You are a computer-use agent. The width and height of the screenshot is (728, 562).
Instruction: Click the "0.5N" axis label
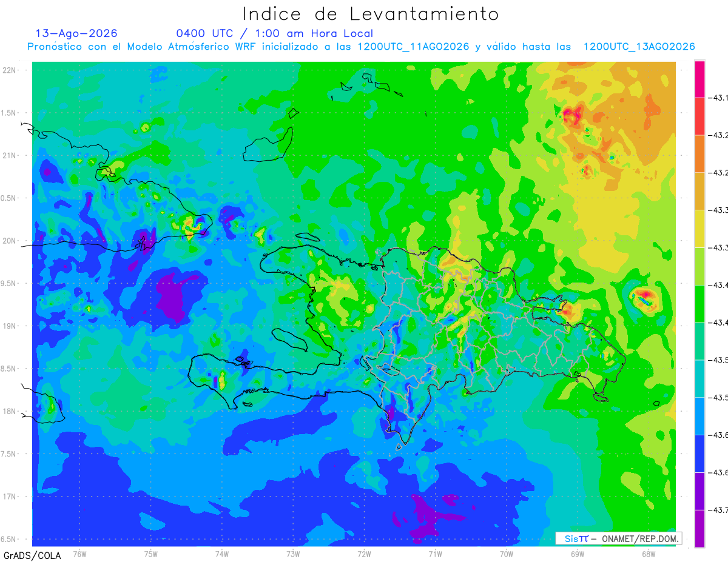(x=9, y=199)
